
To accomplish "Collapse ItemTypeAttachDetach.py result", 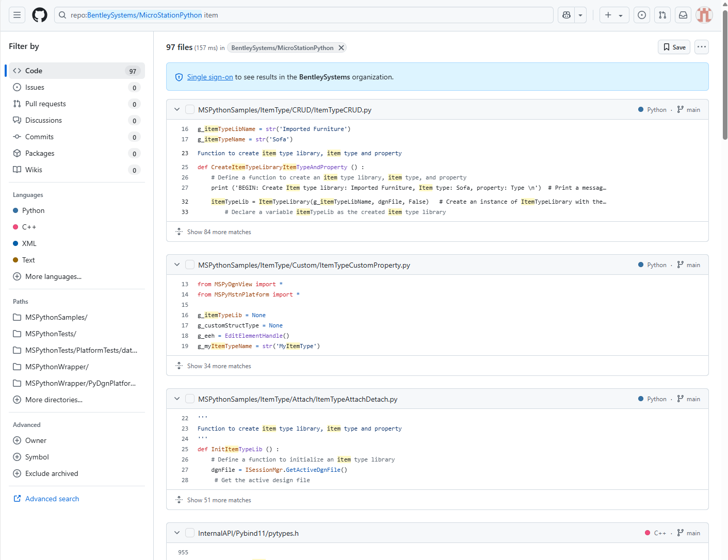I will click(x=177, y=399).
